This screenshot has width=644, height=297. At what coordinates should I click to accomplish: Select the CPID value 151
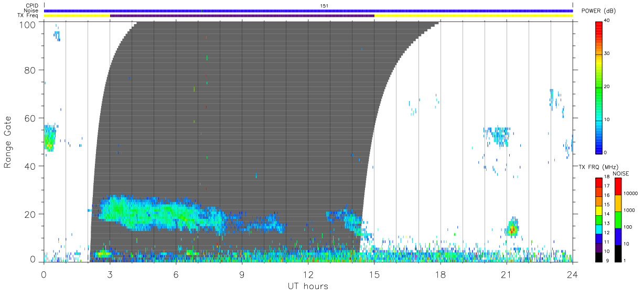(x=324, y=6)
